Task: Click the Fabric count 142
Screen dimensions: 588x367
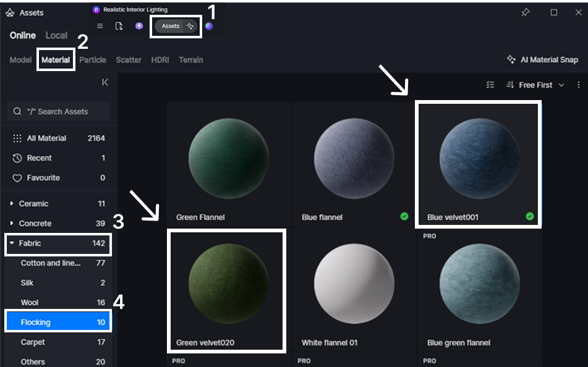Action: [99, 243]
